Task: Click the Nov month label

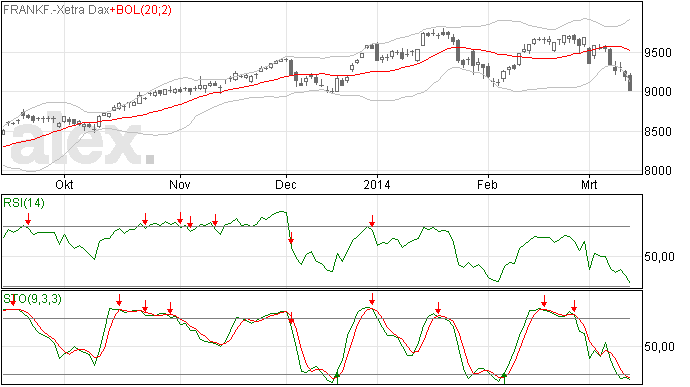Action: click(x=180, y=184)
